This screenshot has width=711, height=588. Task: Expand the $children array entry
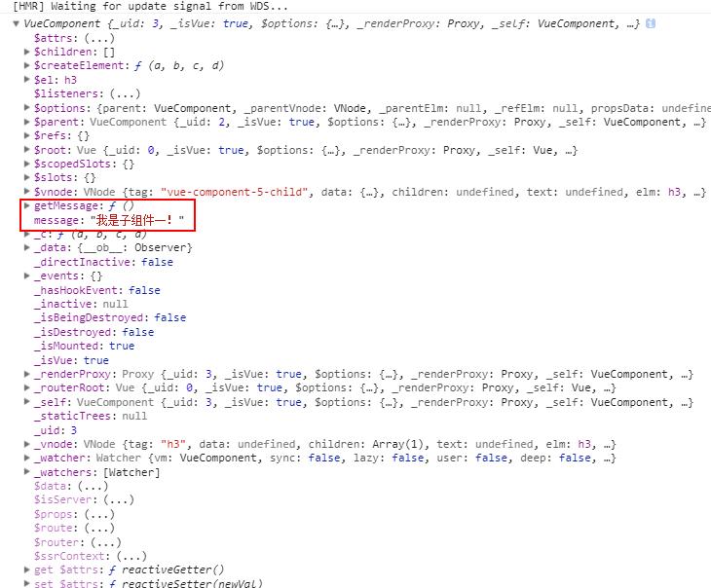pos(27,52)
